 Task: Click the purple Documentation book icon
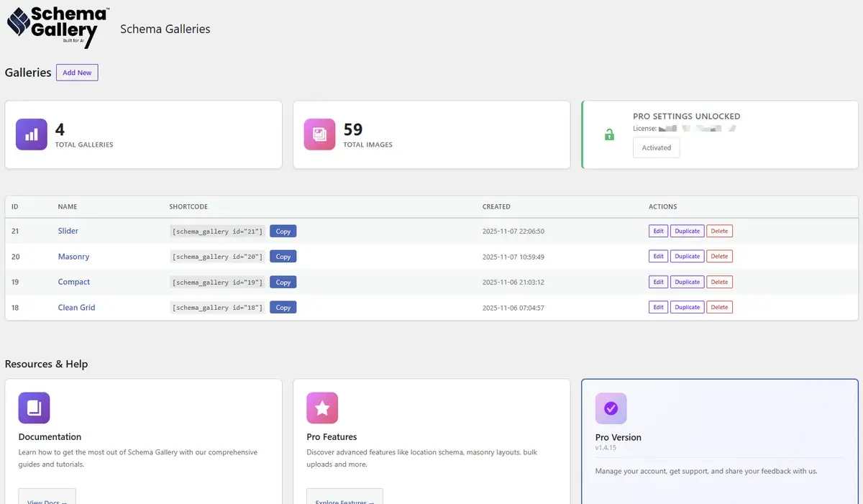[34, 408]
